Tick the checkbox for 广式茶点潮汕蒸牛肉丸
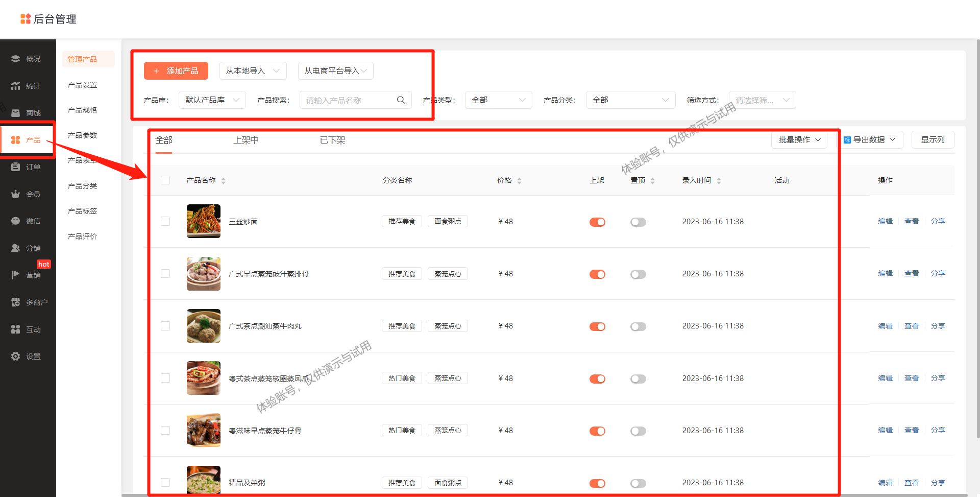The image size is (980, 497). click(165, 326)
